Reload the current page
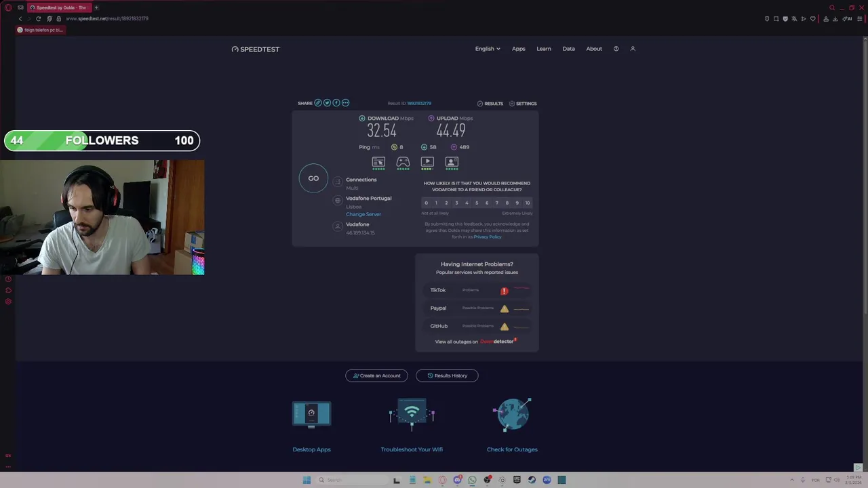Image resolution: width=868 pixels, height=488 pixels. [38, 18]
